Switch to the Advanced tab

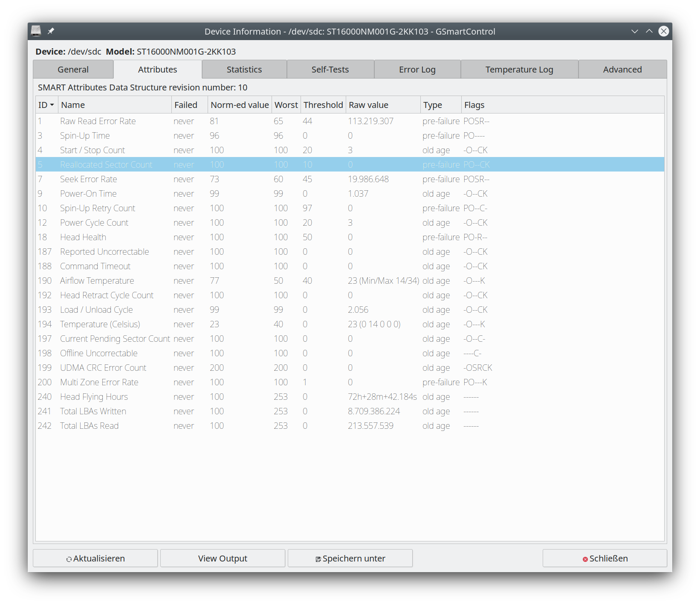[622, 70]
